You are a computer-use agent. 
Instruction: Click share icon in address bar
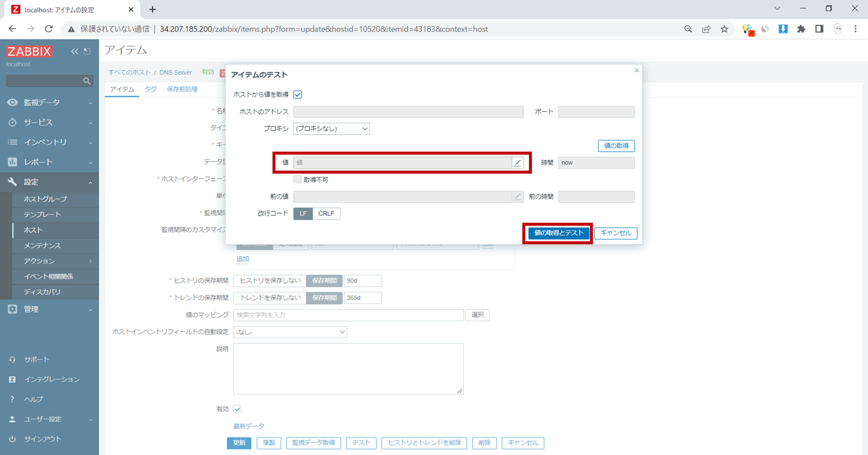[x=706, y=29]
